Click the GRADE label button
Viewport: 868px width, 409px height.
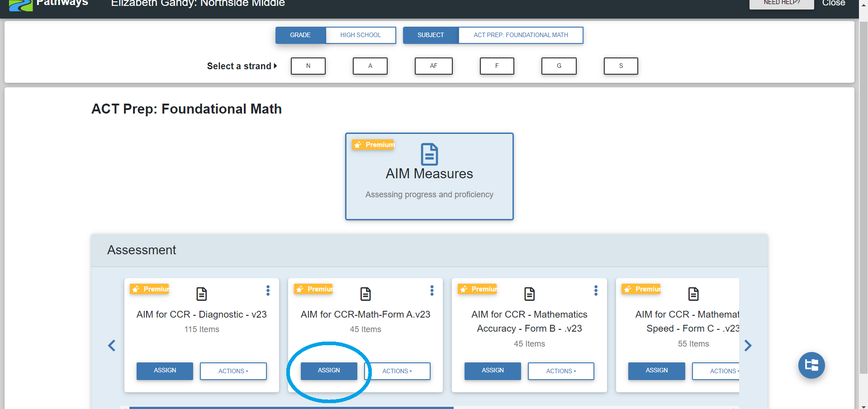(x=300, y=35)
